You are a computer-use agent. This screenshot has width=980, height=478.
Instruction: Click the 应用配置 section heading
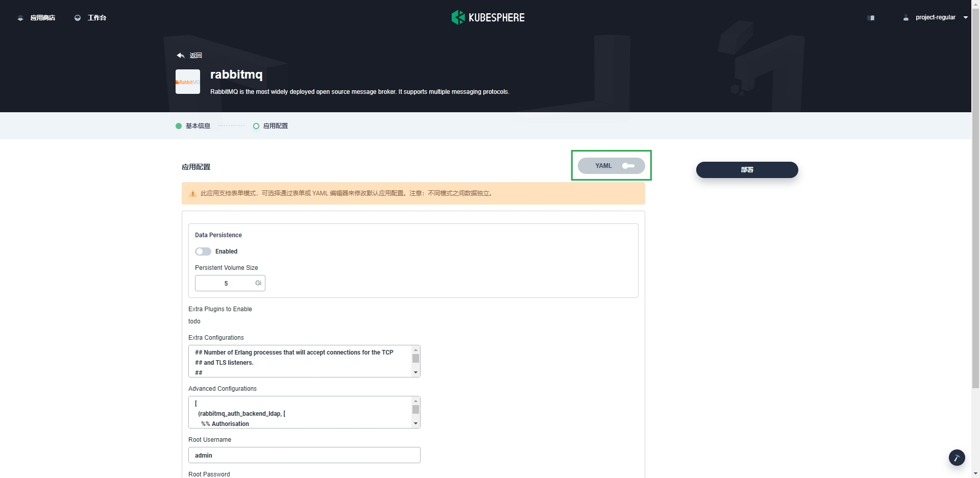point(196,167)
